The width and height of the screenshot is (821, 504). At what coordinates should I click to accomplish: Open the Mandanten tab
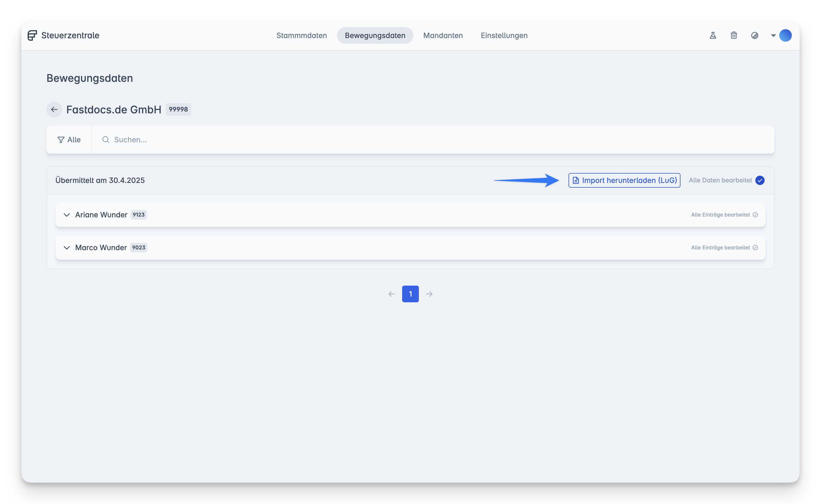[x=443, y=35]
